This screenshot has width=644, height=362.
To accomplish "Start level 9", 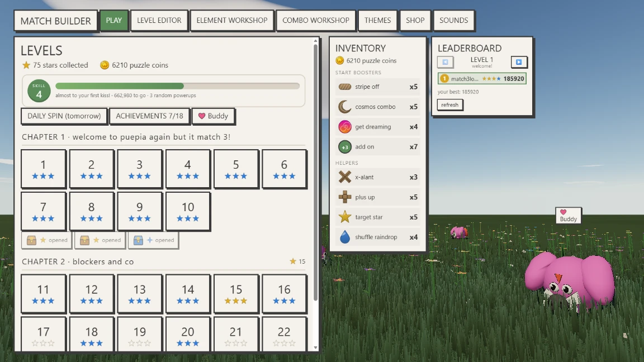I will [x=140, y=211].
